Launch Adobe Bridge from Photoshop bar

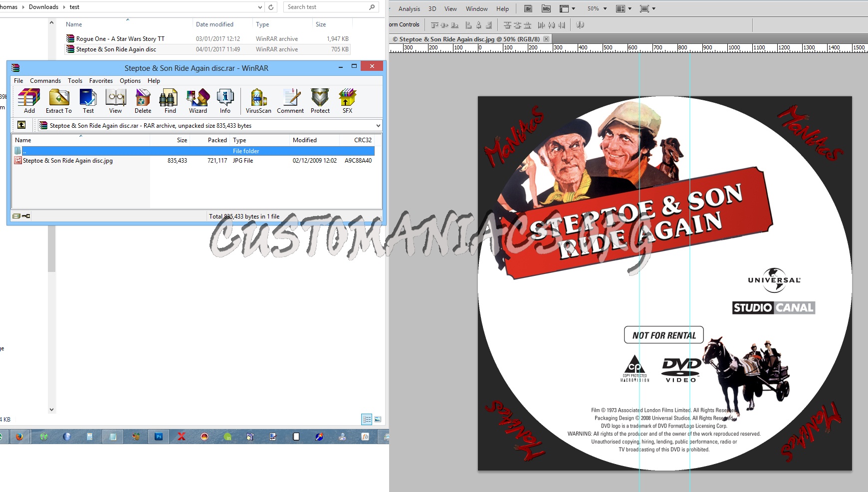coord(528,8)
